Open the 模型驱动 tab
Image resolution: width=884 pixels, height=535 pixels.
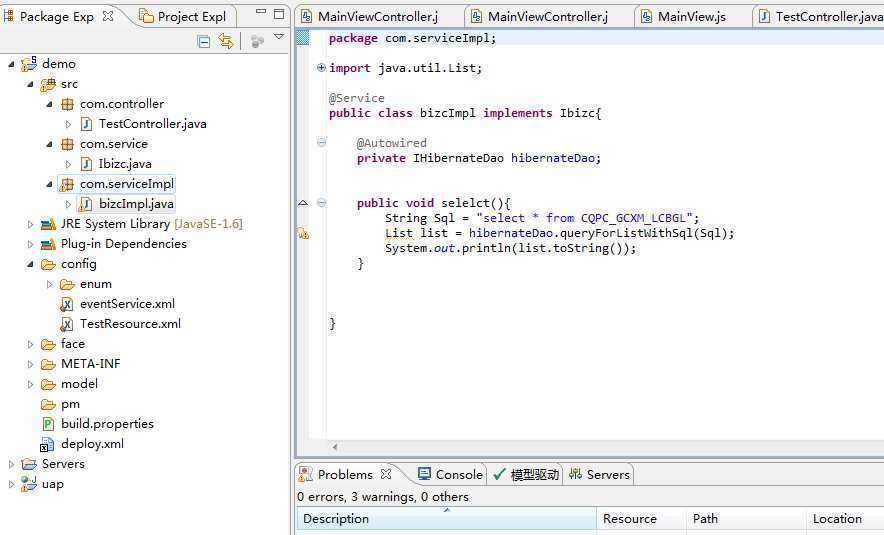pos(526,475)
